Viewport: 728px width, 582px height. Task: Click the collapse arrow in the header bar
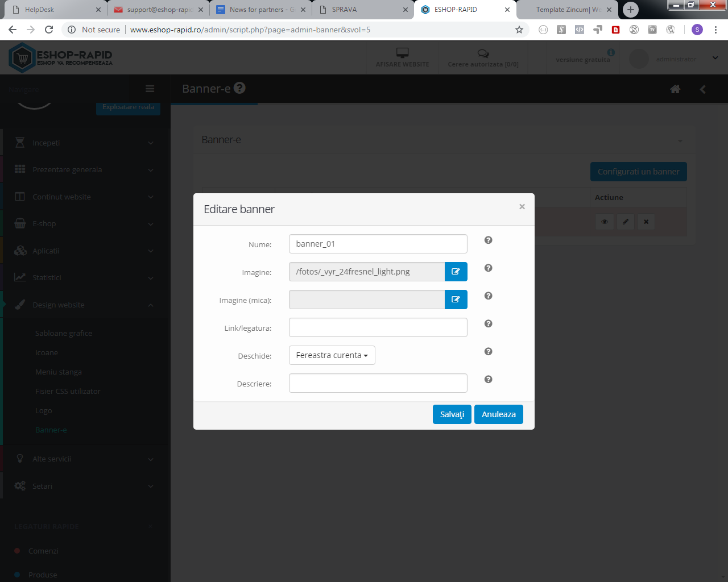703,89
